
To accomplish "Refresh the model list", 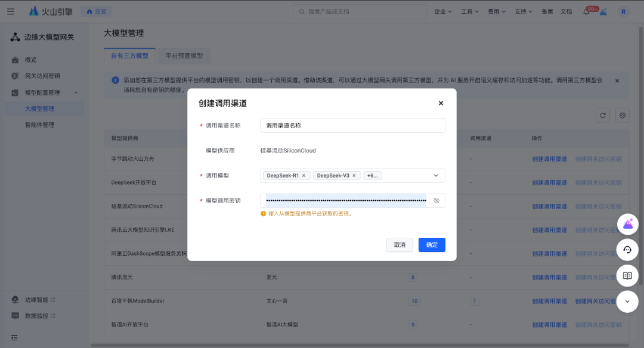I will click(602, 116).
